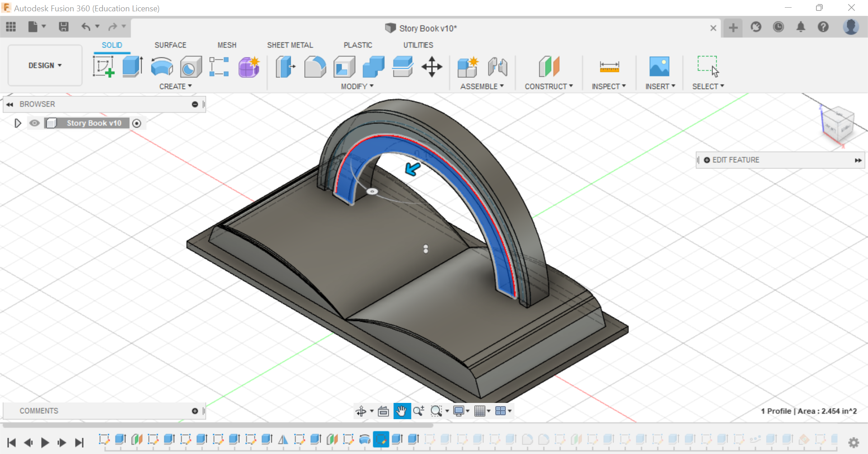Open the CREATE dropdown menu
Viewport: 868px width, 454px height.
click(175, 86)
